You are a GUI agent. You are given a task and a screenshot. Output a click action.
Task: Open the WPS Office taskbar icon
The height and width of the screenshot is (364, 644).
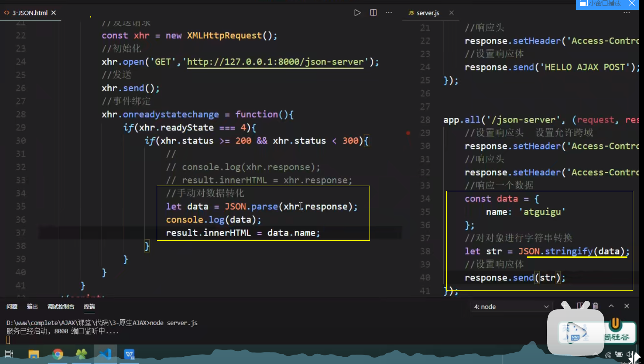(129, 354)
